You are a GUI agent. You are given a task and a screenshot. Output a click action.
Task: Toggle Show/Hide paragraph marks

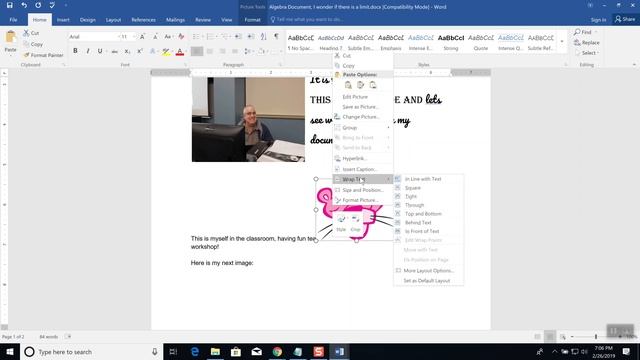pyautogui.click(x=276, y=36)
